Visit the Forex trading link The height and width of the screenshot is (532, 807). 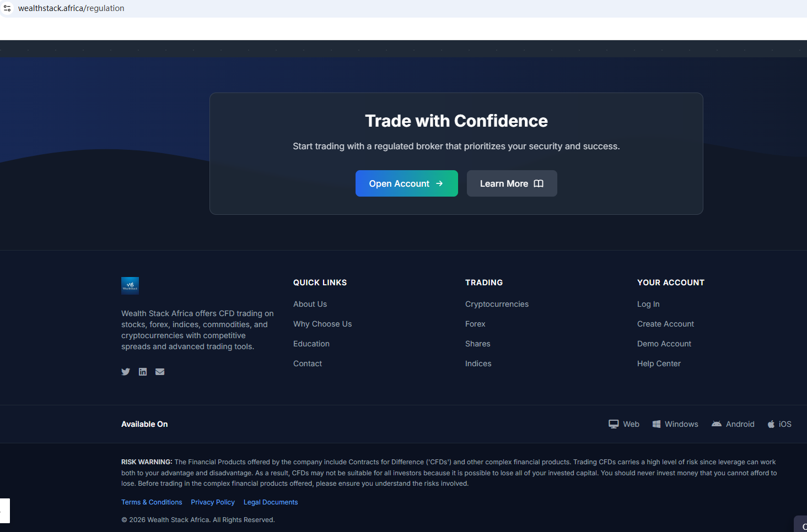[x=475, y=324]
